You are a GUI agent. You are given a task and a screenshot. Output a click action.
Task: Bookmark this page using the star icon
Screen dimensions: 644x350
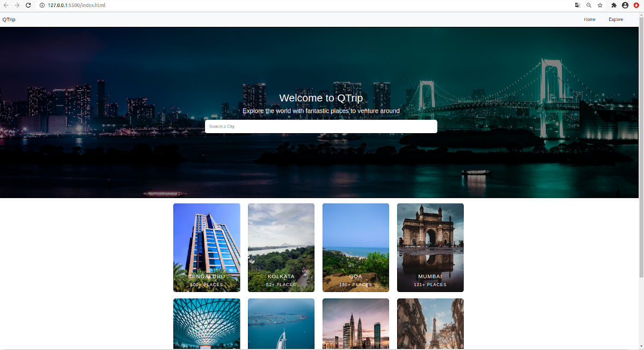(x=600, y=5)
